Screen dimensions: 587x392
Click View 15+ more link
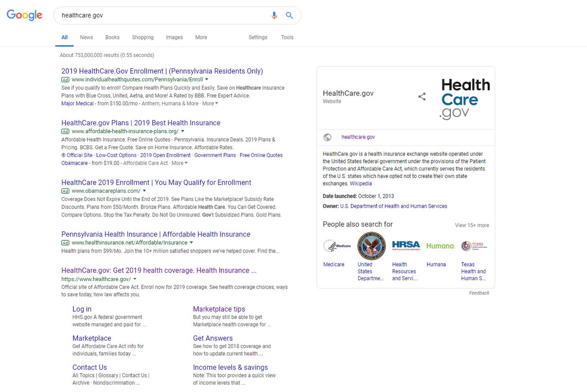[x=472, y=225]
